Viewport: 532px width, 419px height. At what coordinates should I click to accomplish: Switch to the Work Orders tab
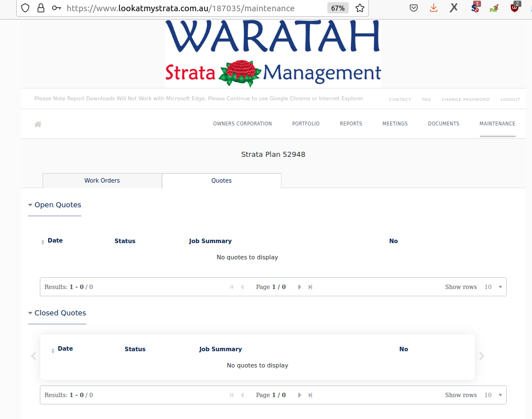click(102, 181)
